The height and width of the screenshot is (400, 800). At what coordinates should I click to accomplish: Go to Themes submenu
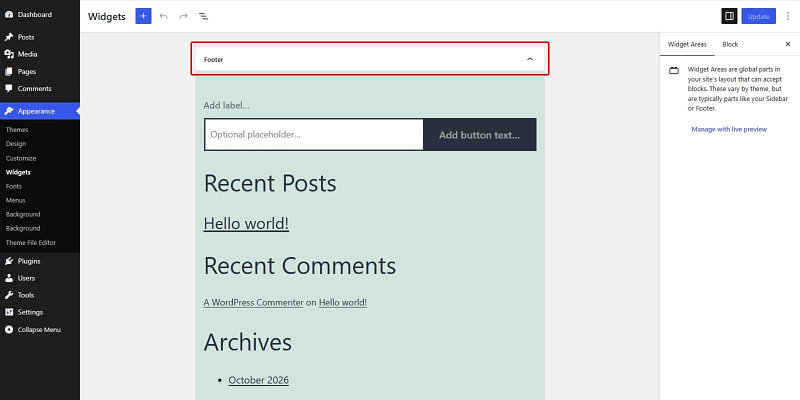point(17,130)
